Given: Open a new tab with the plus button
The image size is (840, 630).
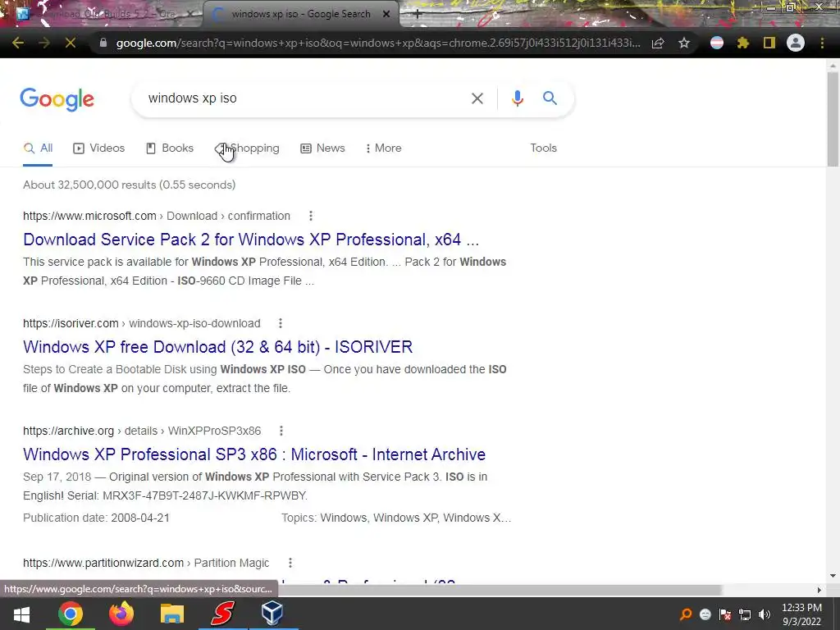Looking at the screenshot, I should pos(418,15).
